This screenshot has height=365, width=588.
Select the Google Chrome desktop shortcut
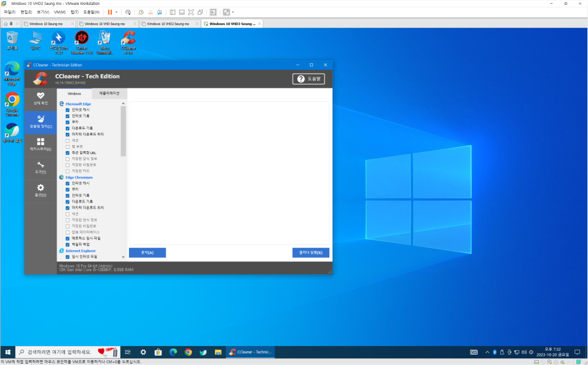click(x=12, y=104)
